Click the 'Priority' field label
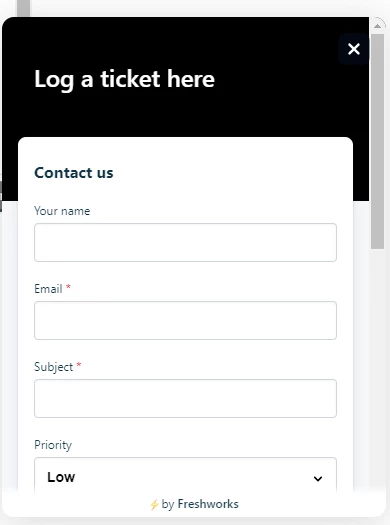 click(x=53, y=445)
